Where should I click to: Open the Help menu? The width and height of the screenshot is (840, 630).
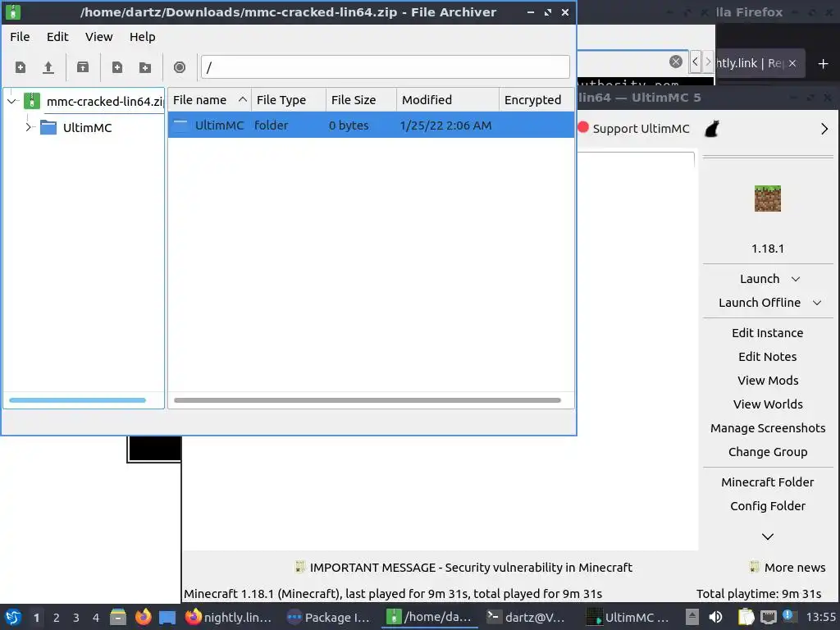point(143,37)
